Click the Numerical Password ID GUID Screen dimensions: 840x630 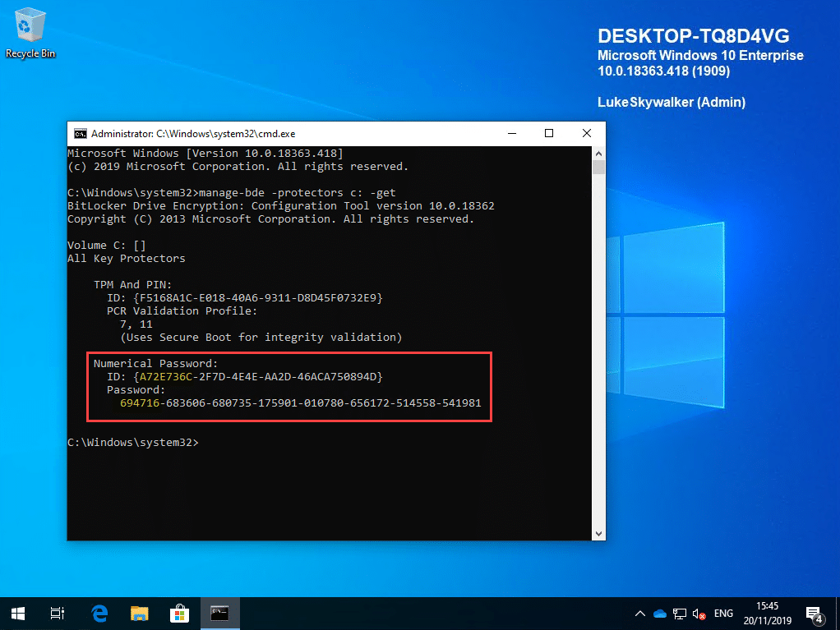(x=258, y=377)
